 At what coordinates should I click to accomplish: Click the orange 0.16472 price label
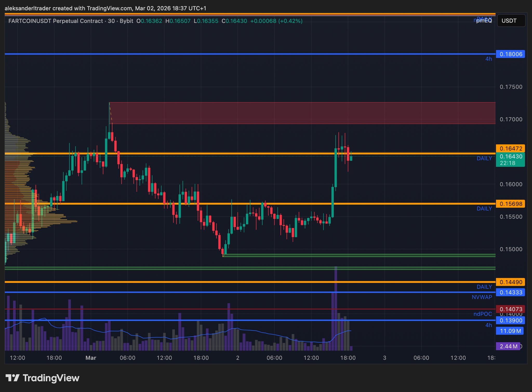[510, 148]
